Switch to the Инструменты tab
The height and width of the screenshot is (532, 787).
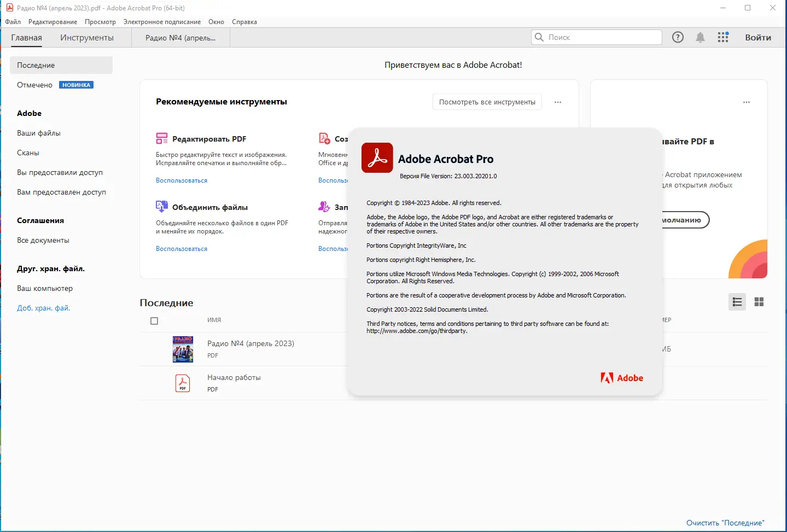tap(87, 38)
